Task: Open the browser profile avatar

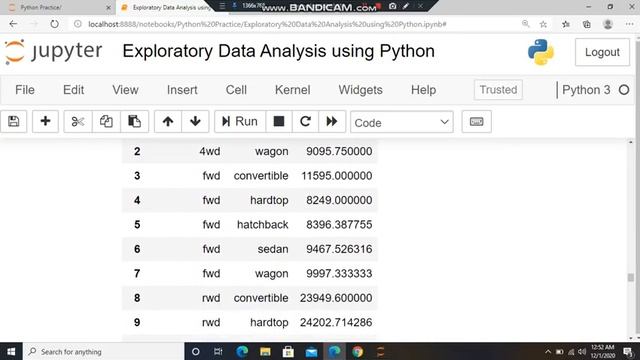Action: [x=608, y=24]
